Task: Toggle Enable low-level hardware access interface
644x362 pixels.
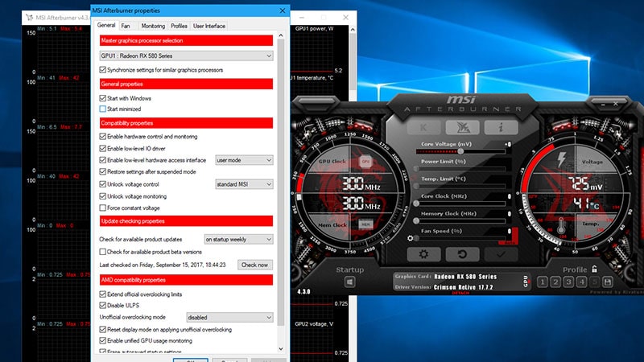Action: click(103, 160)
